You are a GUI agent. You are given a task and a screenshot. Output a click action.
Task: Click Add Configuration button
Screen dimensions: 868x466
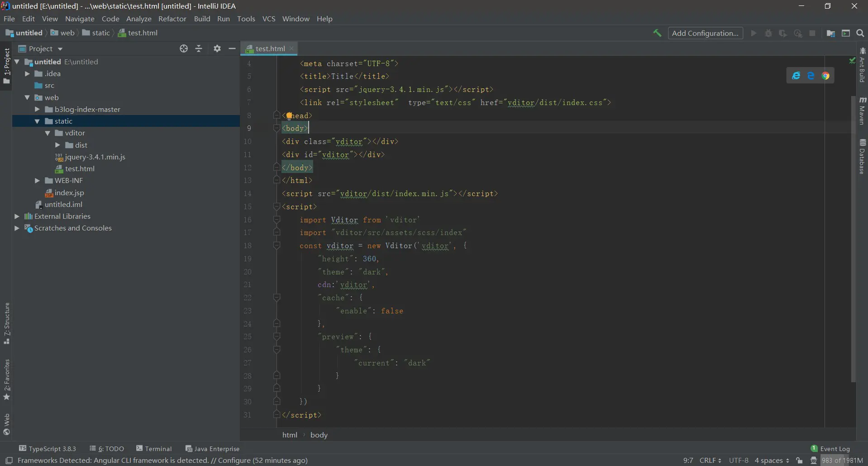(705, 33)
